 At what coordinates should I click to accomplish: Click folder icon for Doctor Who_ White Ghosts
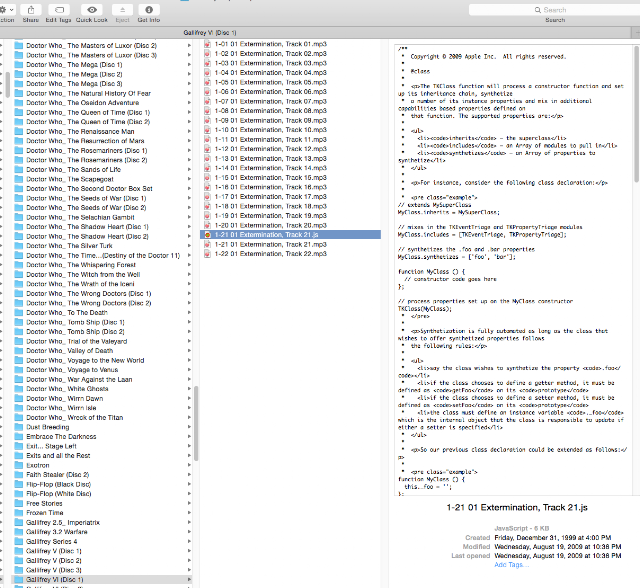coord(18,389)
